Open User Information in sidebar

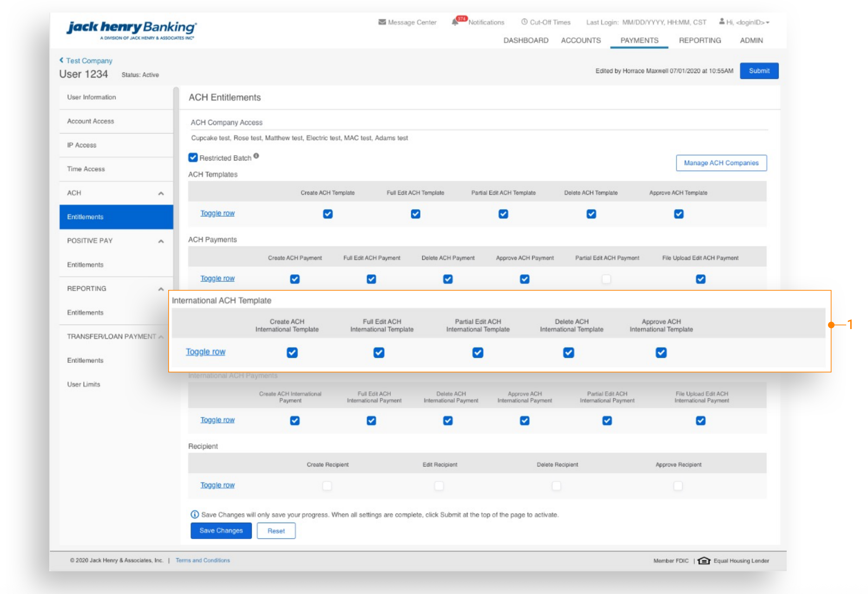tap(116, 97)
